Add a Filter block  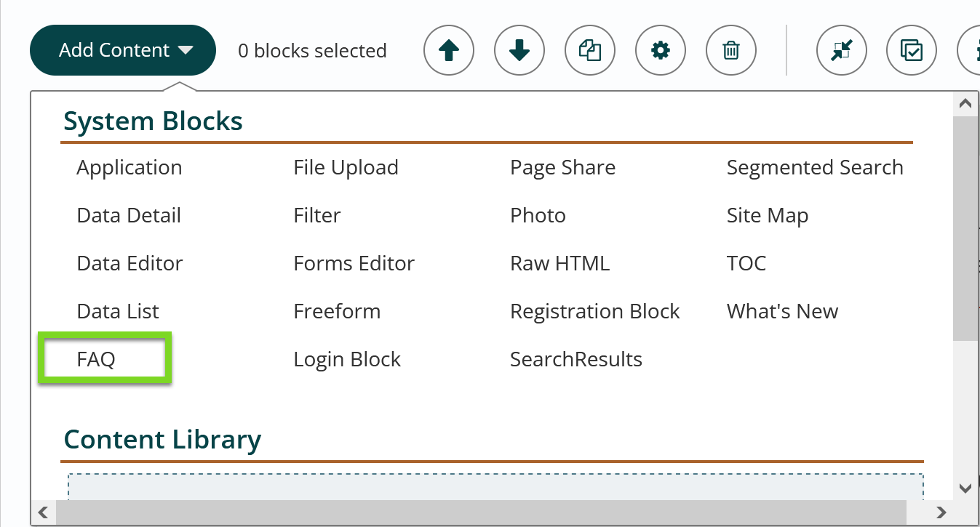click(317, 216)
